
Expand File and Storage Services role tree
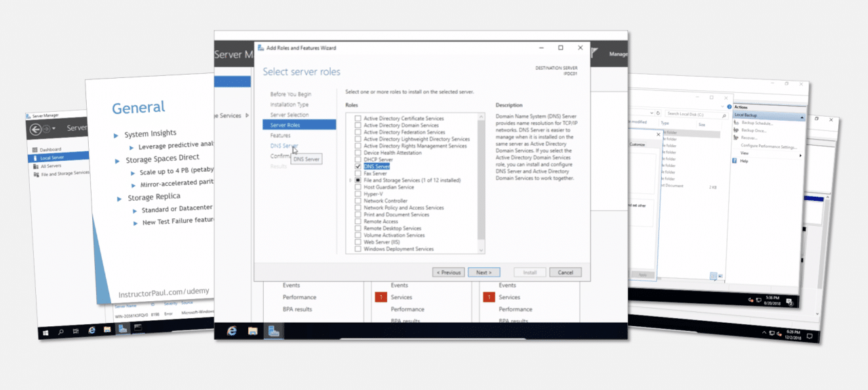click(x=351, y=180)
